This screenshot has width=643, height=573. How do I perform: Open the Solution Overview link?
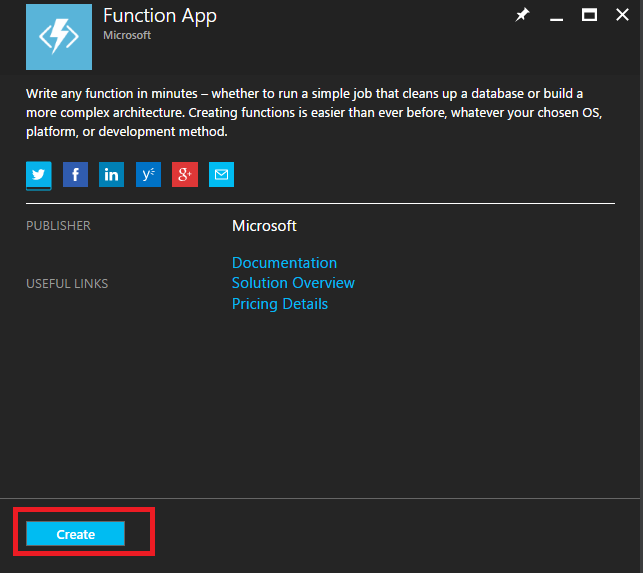pyautogui.click(x=293, y=283)
